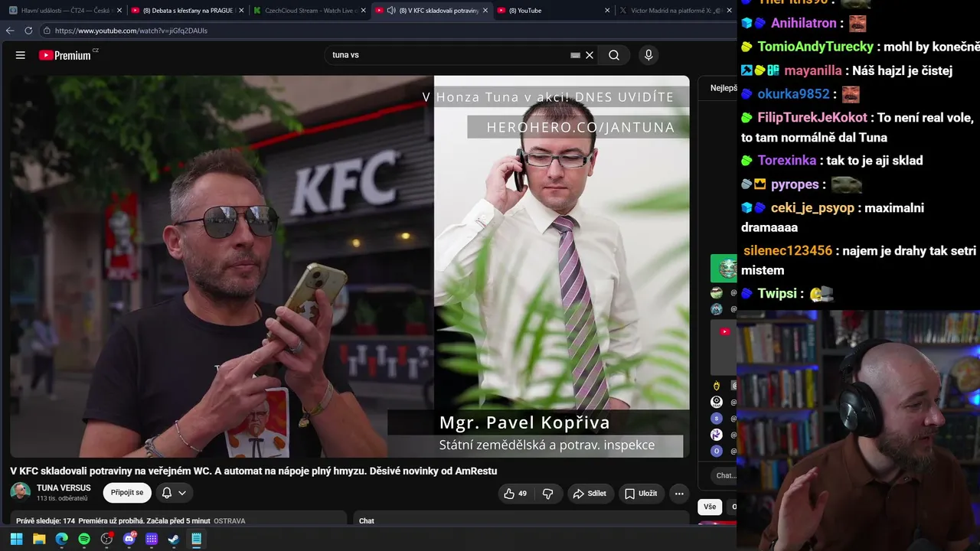Close the 'CzechCloud Stream' tab
The height and width of the screenshot is (551, 980).
(x=363, y=11)
